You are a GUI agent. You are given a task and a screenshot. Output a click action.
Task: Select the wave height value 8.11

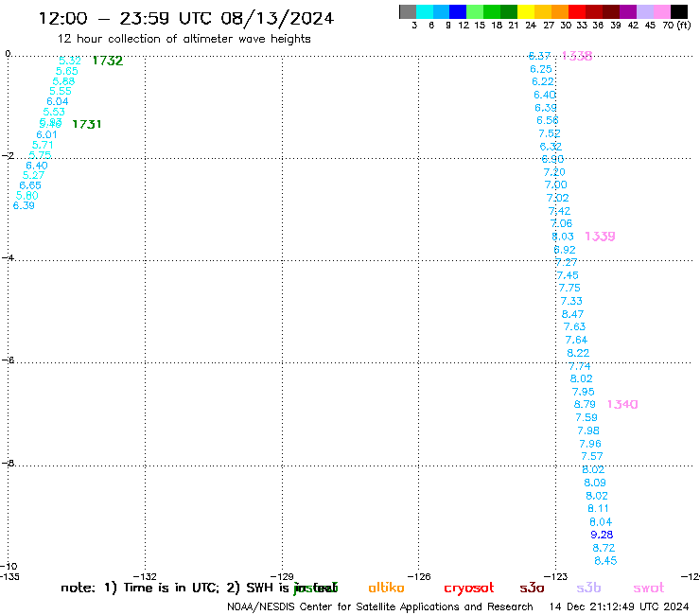[598, 509]
